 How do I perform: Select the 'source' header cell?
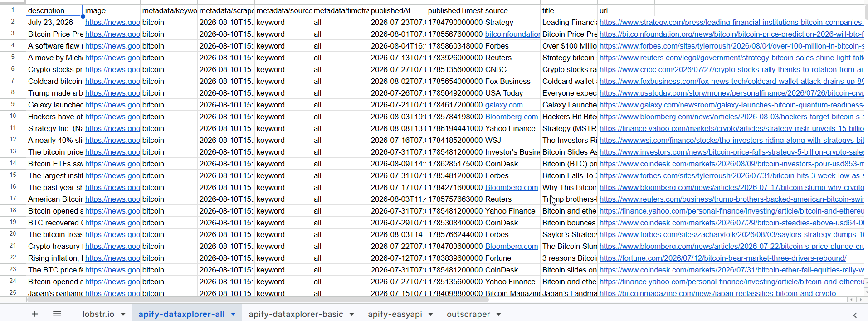point(512,10)
